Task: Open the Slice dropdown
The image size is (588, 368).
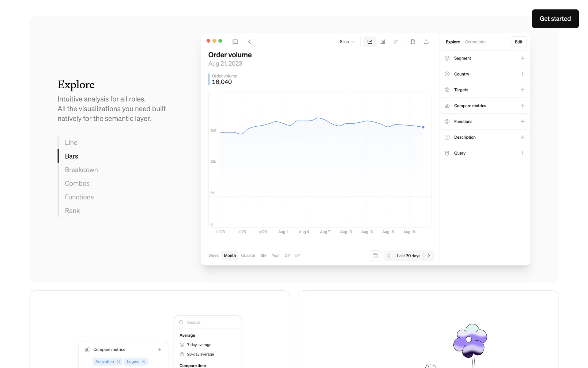Action: point(347,42)
